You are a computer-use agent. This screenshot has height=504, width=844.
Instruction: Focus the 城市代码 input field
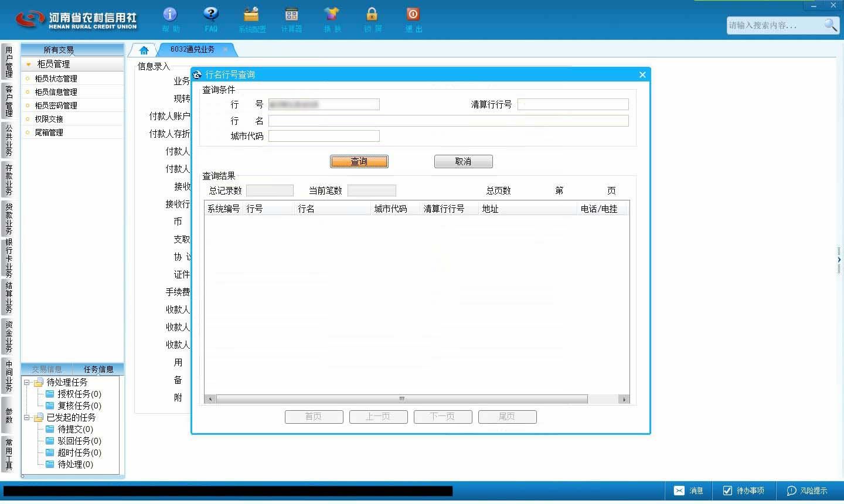point(324,136)
